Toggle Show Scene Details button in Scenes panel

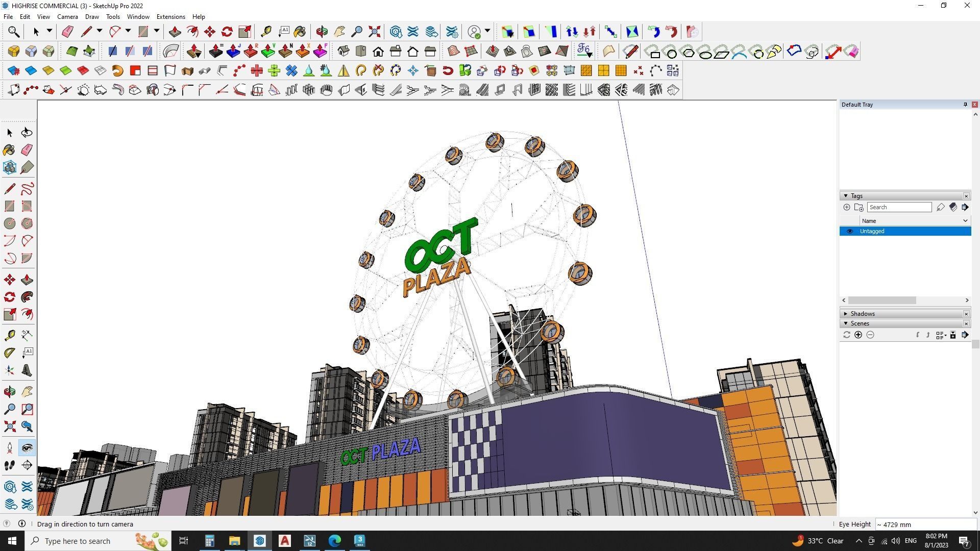pyautogui.click(x=953, y=335)
